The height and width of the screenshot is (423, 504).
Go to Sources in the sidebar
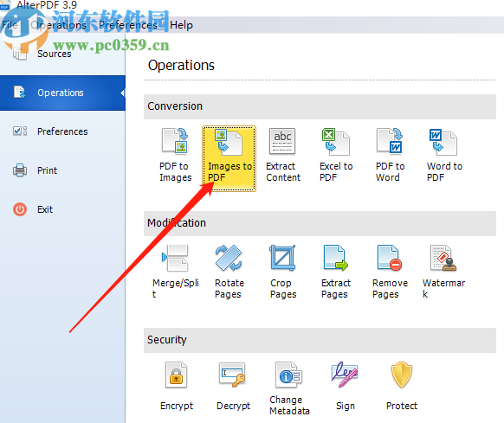[62, 54]
